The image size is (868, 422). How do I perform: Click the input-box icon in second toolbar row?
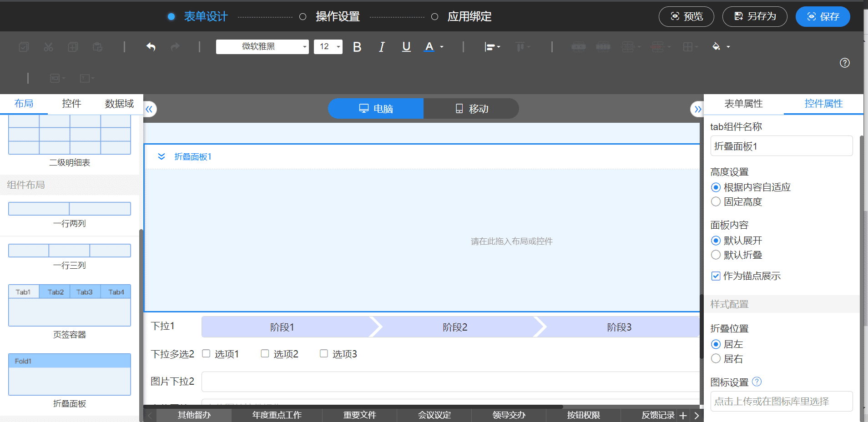55,78
